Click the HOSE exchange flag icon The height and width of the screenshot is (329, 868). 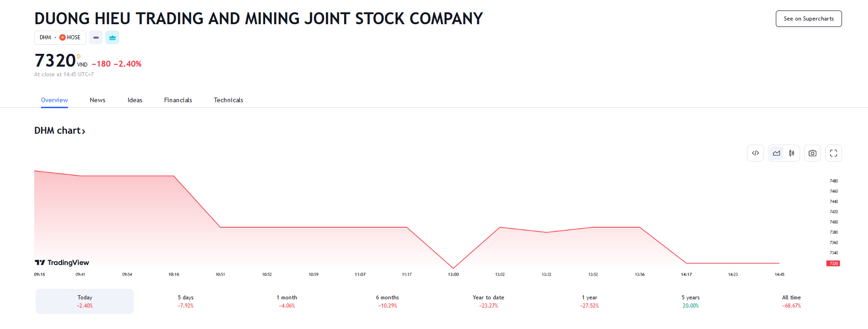point(63,37)
